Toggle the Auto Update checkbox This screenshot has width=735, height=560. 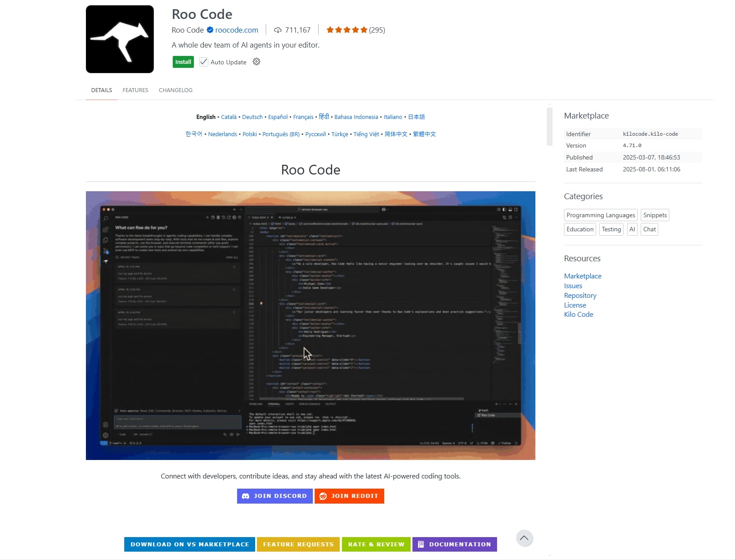(x=204, y=62)
